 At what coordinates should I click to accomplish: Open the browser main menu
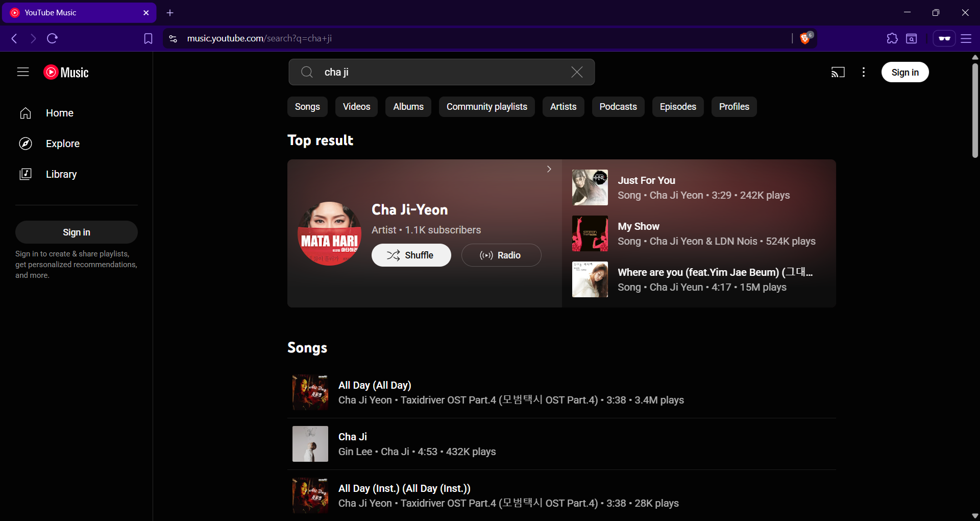(966, 38)
